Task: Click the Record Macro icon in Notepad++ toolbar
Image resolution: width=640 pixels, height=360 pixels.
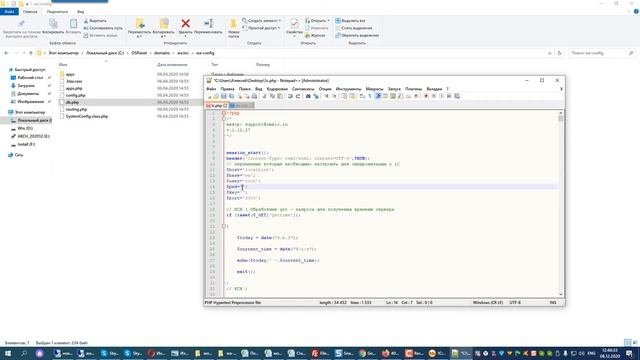Action: pos(426,96)
